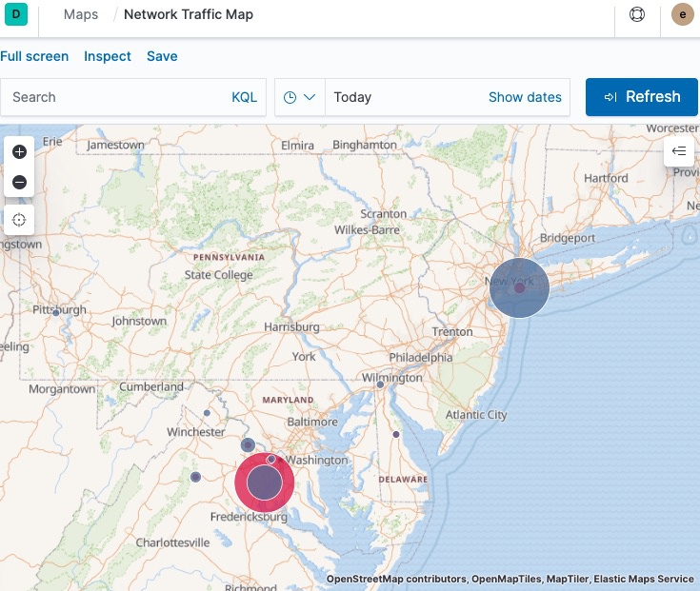Click the small marker near Pittsburgh
Viewport: 700px width, 591px height.
[56, 312]
